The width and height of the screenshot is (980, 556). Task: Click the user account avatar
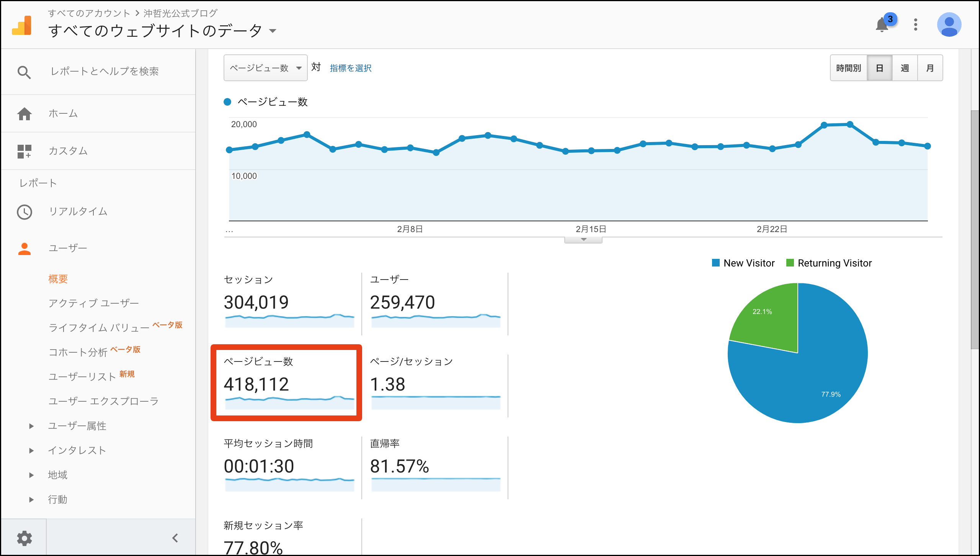(x=949, y=25)
